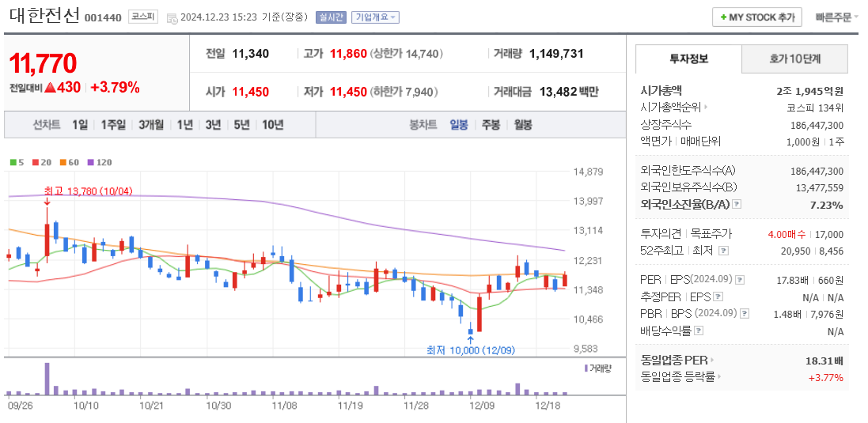This screenshot has width=868, height=423.
Task: Click the 최고 13,780 (10/04) chart marker
Action: tap(88, 191)
